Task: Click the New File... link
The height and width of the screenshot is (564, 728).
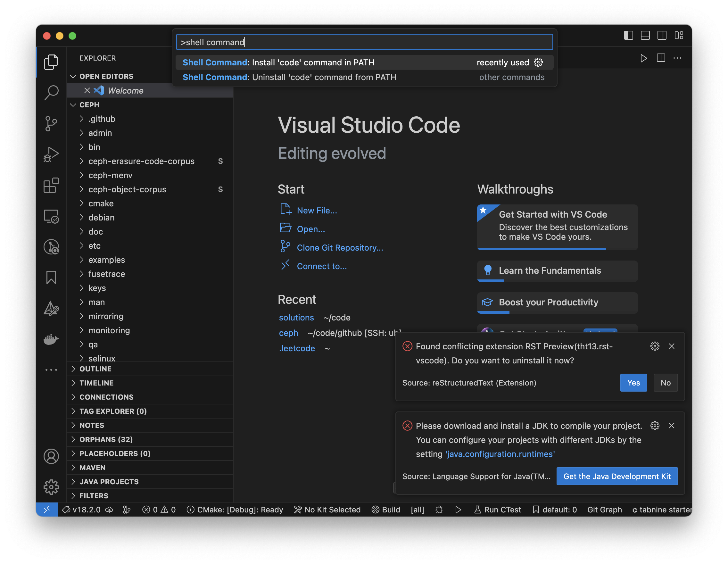Action: pyautogui.click(x=317, y=210)
